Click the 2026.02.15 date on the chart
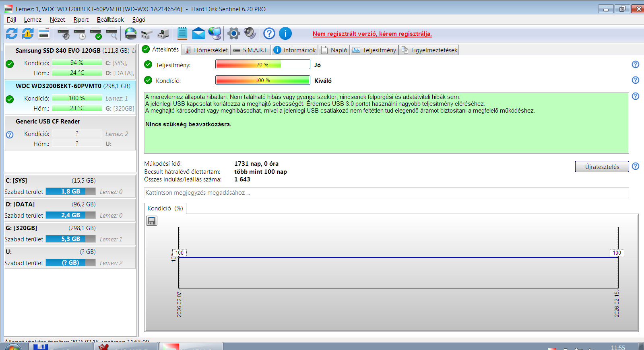 point(617,304)
